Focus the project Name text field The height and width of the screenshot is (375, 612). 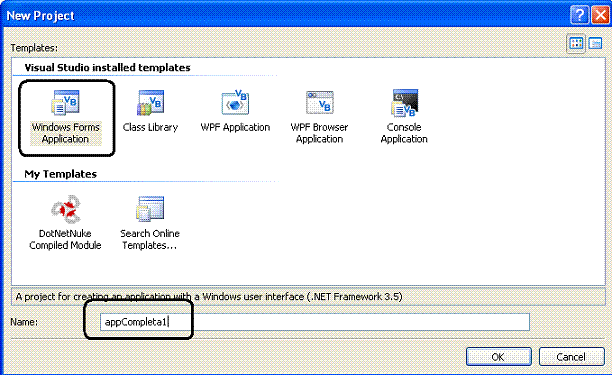pos(315,322)
